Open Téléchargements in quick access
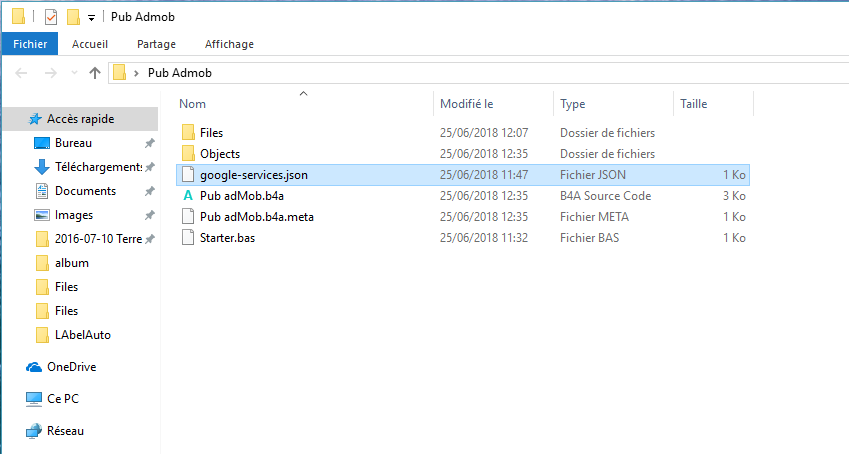Screen dimensions: 849x454 (97, 167)
